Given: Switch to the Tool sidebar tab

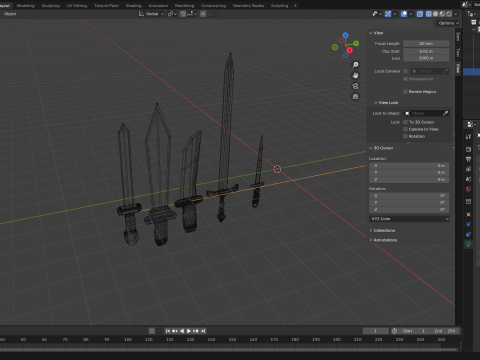Looking at the screenshot, I should [x=458, y=52].
